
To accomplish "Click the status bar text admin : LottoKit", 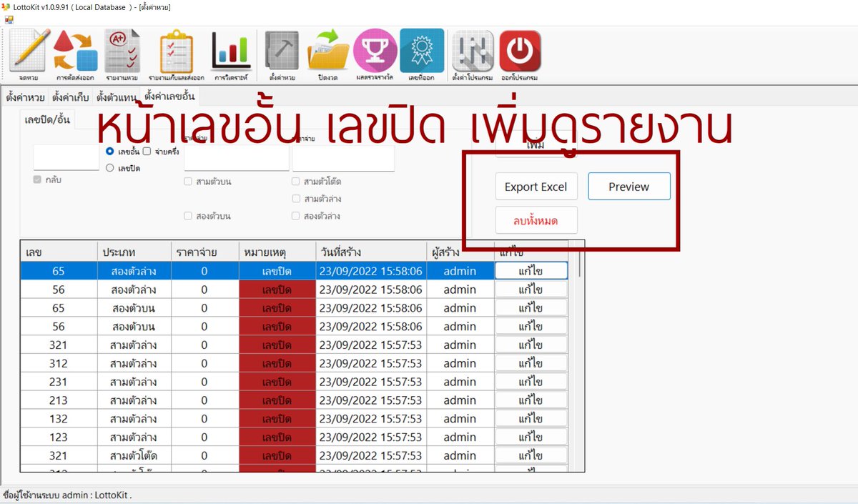I will click(97, 495).
